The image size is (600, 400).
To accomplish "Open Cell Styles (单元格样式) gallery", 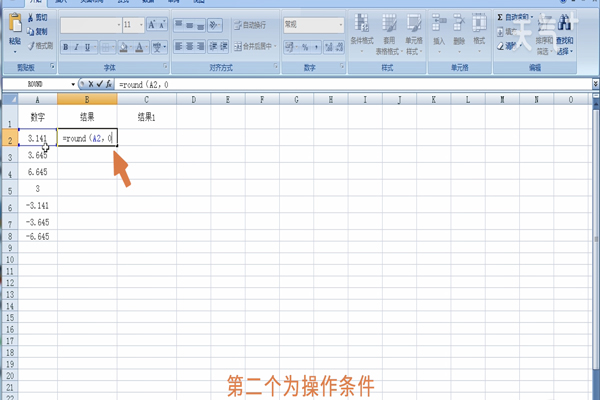I will coord(414,34).
